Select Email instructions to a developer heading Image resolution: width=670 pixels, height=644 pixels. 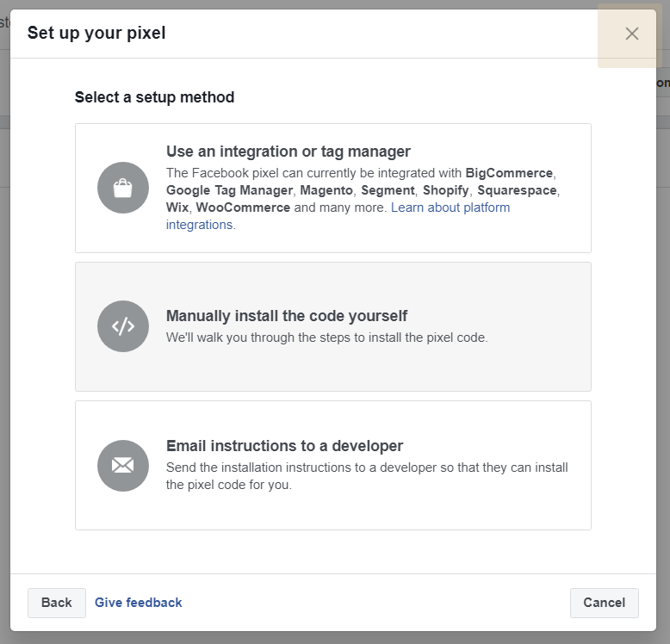pyautogui.click(x=284, y=446)
